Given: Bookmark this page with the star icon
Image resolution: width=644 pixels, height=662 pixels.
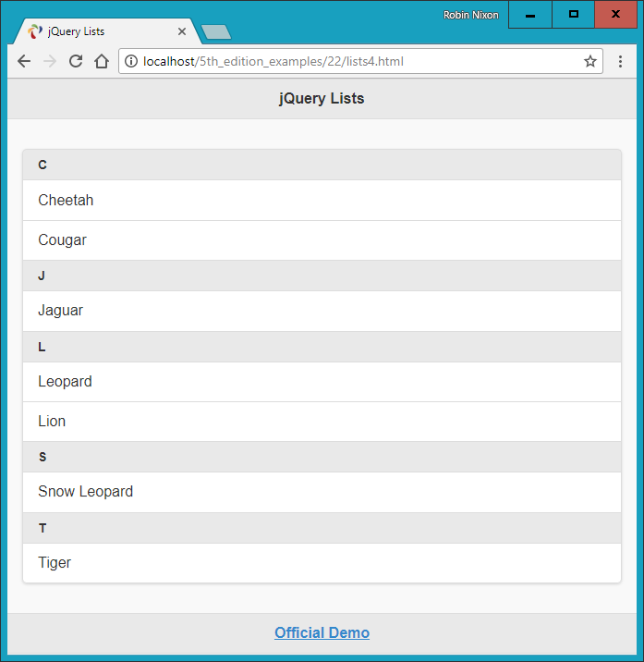Looking at the screenshot, I should tap(590, 61).
